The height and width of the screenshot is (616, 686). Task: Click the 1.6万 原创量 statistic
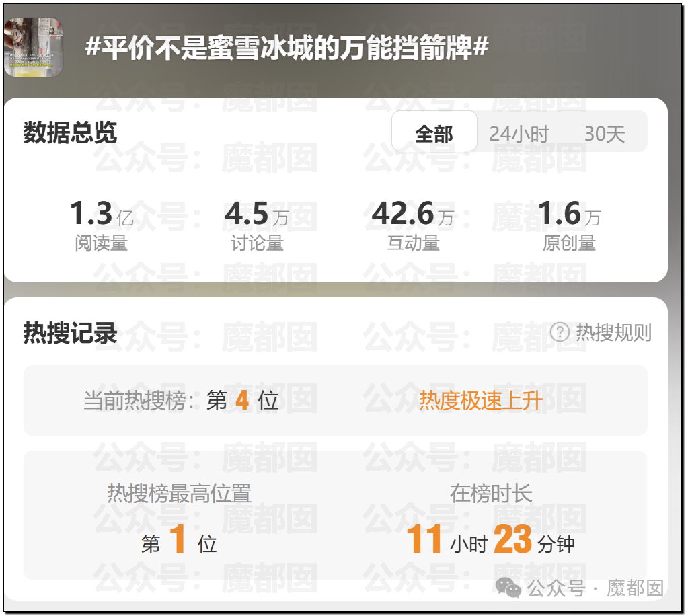click(x=569, y=225)
